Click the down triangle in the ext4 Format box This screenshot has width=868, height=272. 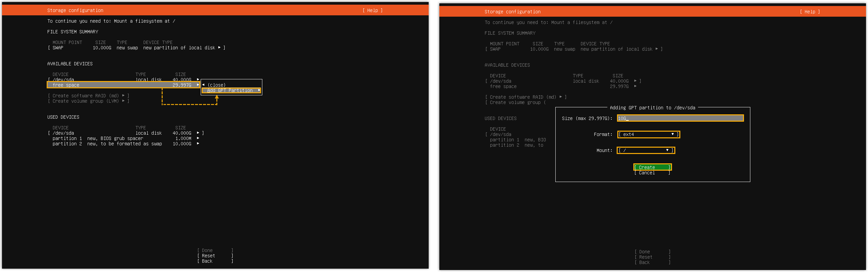(x=673, y=134)
